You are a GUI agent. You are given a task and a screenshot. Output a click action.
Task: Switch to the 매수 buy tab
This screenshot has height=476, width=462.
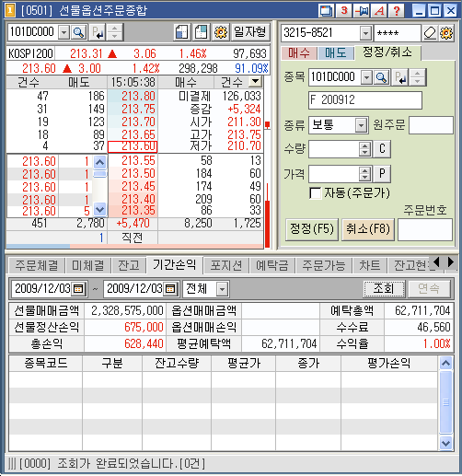(x=299, y=53)
